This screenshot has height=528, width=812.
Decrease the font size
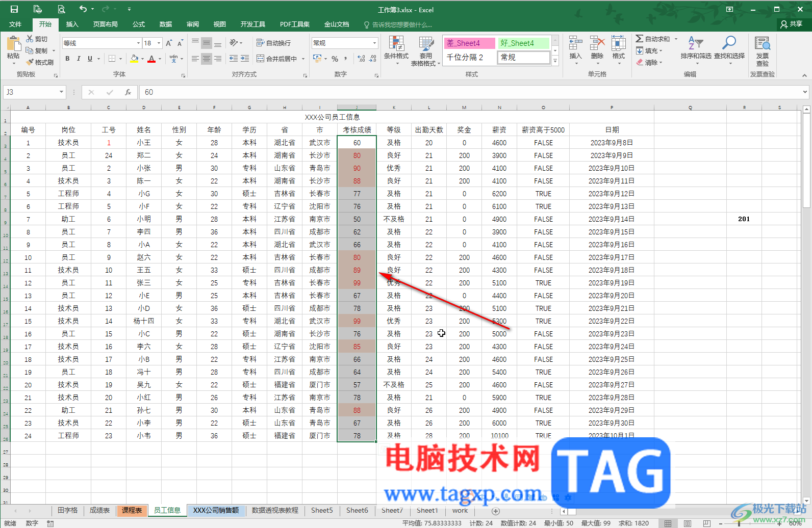pos(180,43)
